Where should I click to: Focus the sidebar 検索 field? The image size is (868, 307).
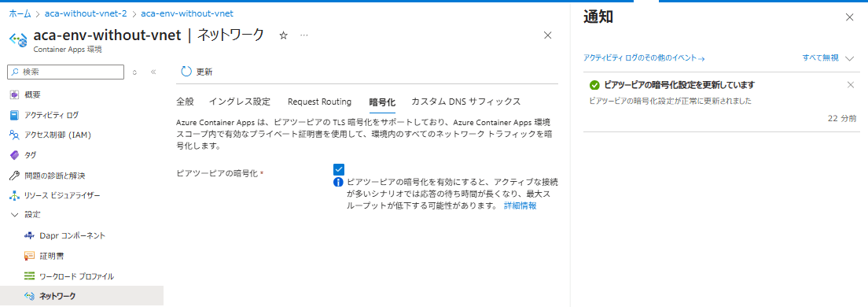point(65,72)
